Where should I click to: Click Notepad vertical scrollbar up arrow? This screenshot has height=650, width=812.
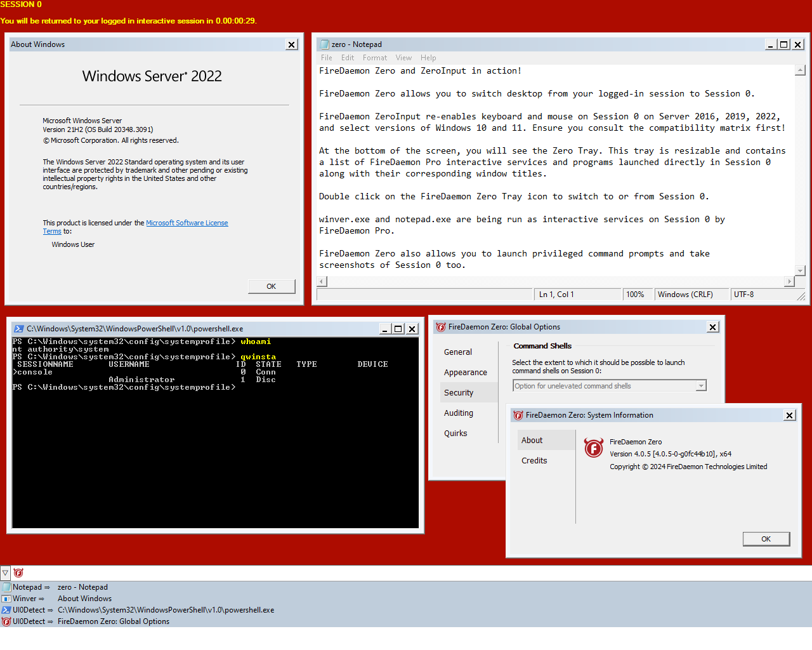pos(801,70)
